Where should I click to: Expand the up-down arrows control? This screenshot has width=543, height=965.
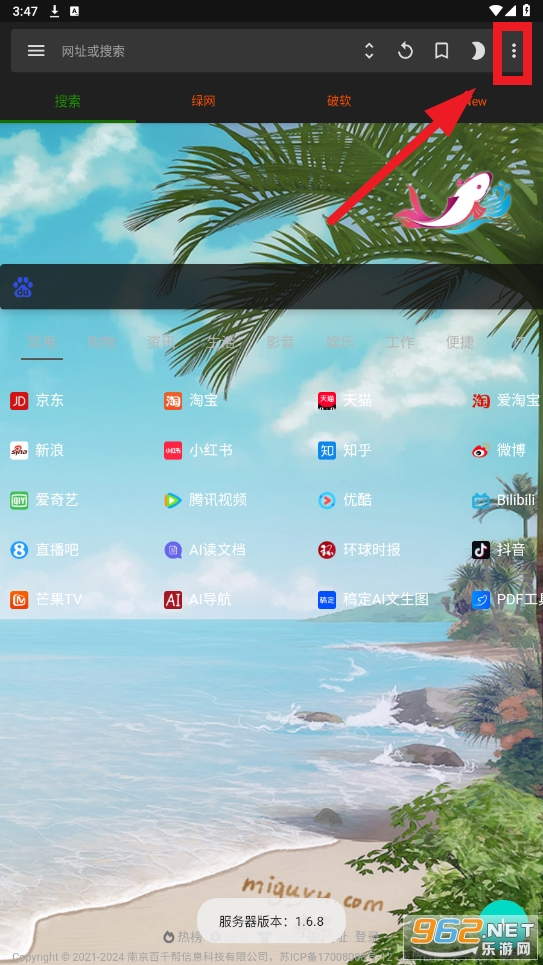click(369, 51)
